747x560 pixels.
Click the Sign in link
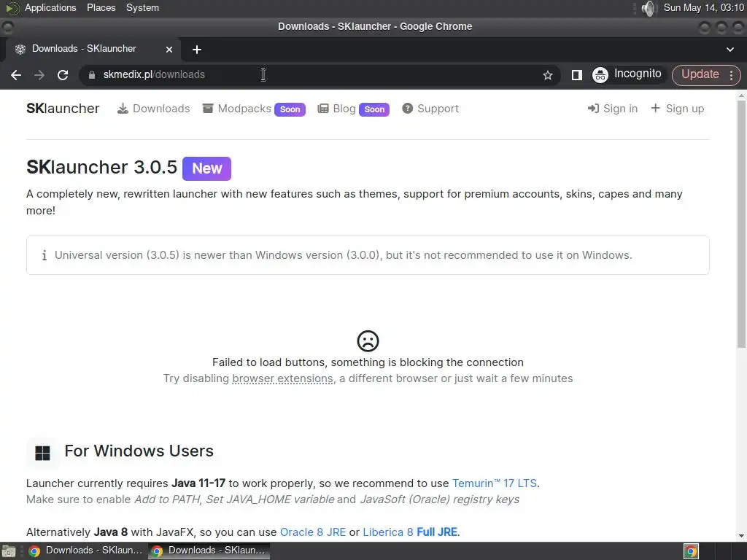613,109
